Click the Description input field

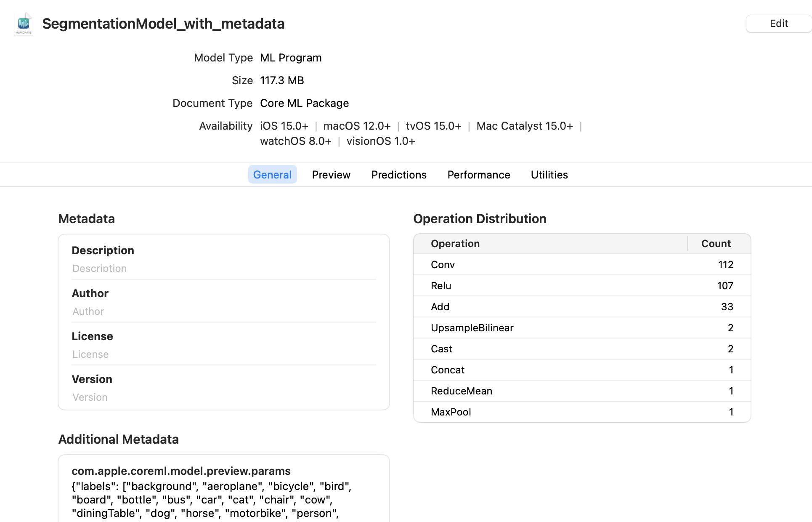224,269
